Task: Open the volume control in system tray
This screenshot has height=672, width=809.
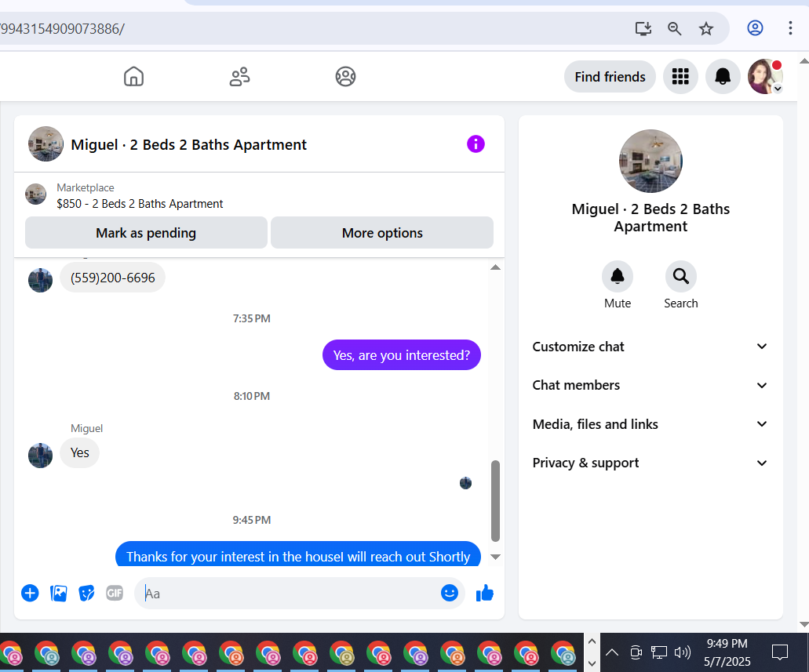Action: click(683, 652)
